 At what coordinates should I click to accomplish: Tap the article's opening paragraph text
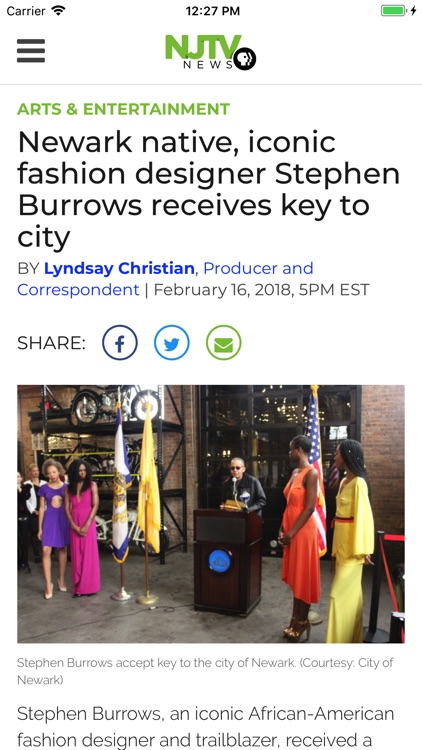[x=206, y=732]
